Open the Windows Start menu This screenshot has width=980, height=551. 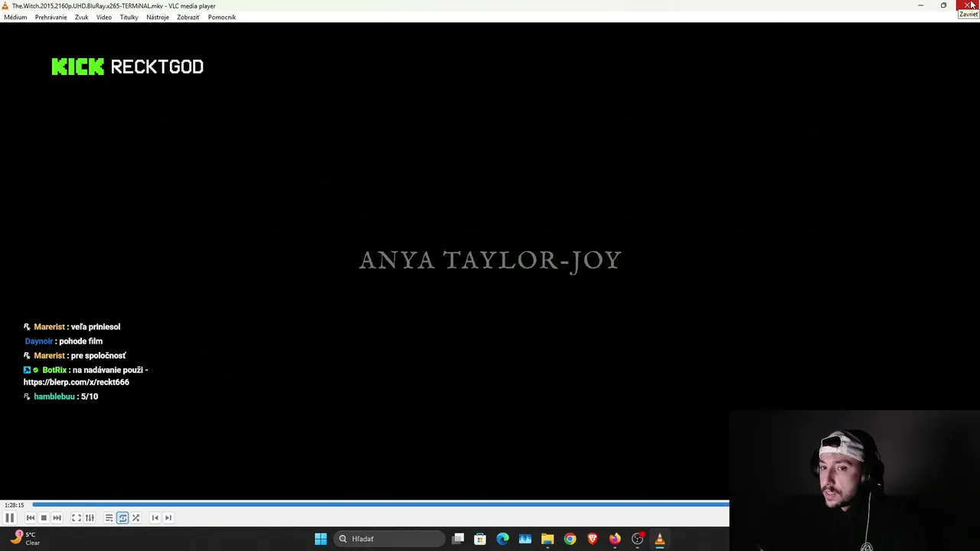[321, 539]
